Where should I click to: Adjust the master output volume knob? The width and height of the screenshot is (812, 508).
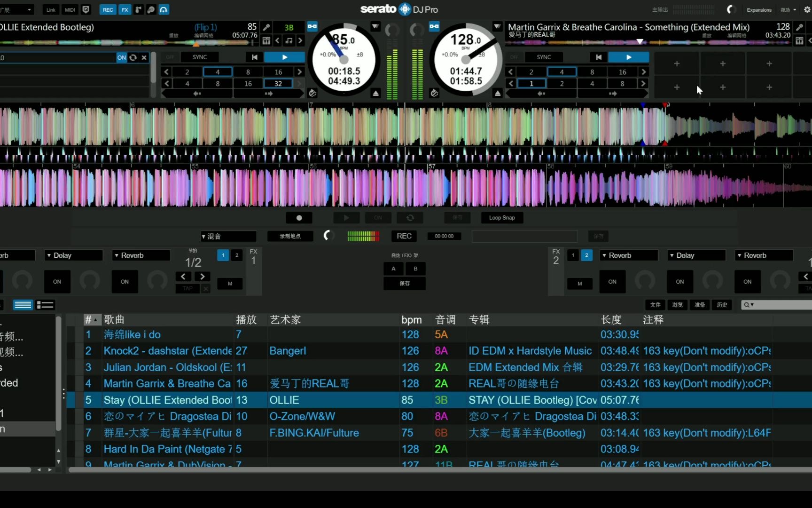(x=731, y=9)
